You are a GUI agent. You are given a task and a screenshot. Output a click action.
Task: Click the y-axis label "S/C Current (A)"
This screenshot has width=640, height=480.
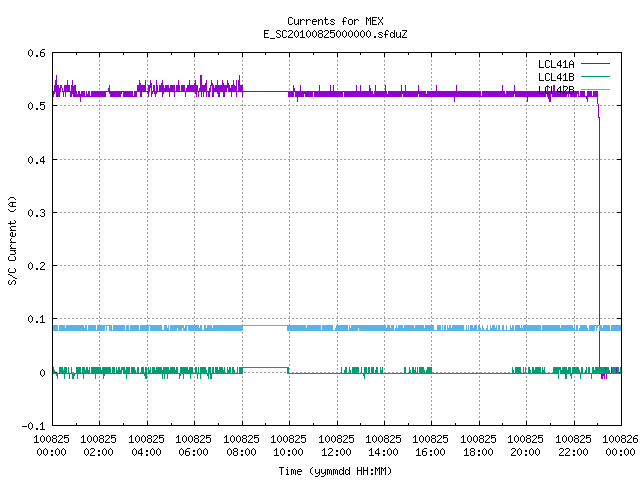[13, 240]
